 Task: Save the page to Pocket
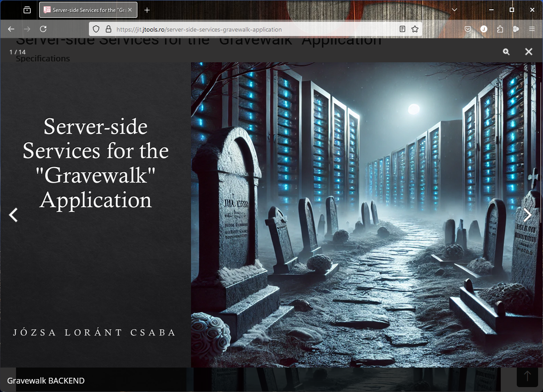[x=468, y=29]
